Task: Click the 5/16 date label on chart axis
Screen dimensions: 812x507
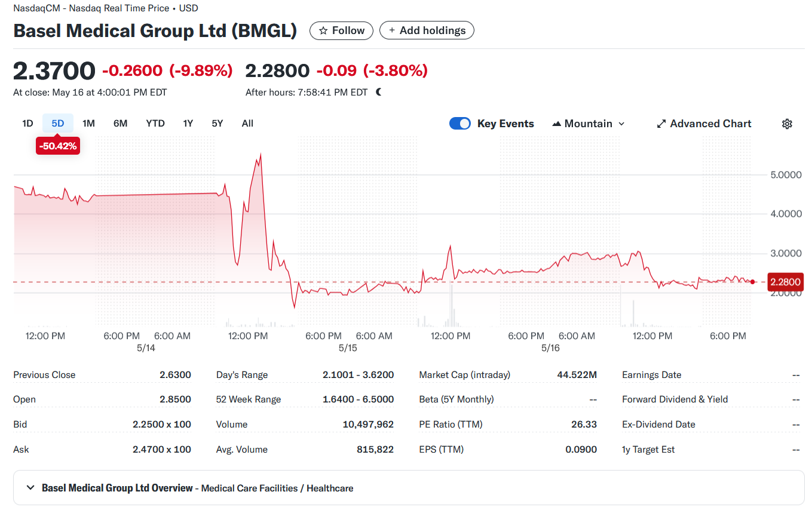Action: [550, 348]
